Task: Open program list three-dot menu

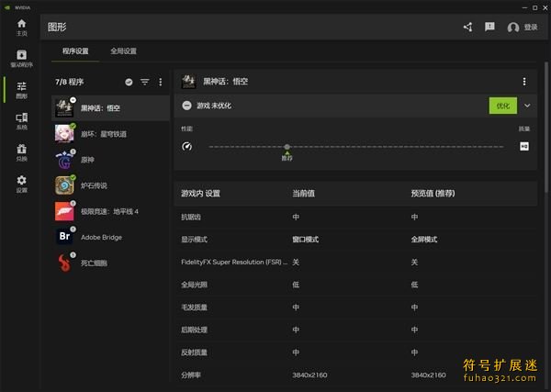Action: click(160, 83)
